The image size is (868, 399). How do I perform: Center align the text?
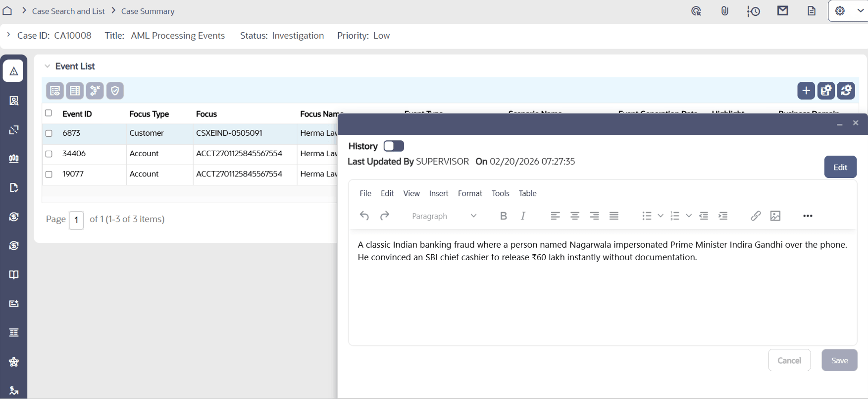pyautogui.click(x=575, y=216)
